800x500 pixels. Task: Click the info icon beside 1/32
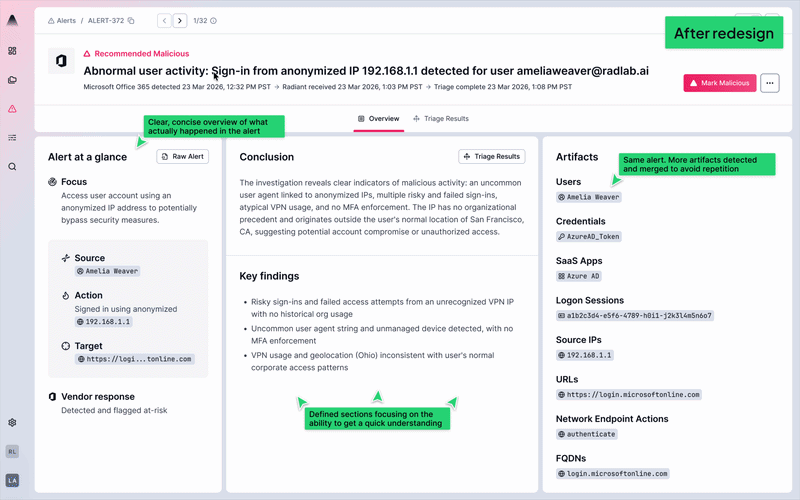214,20
